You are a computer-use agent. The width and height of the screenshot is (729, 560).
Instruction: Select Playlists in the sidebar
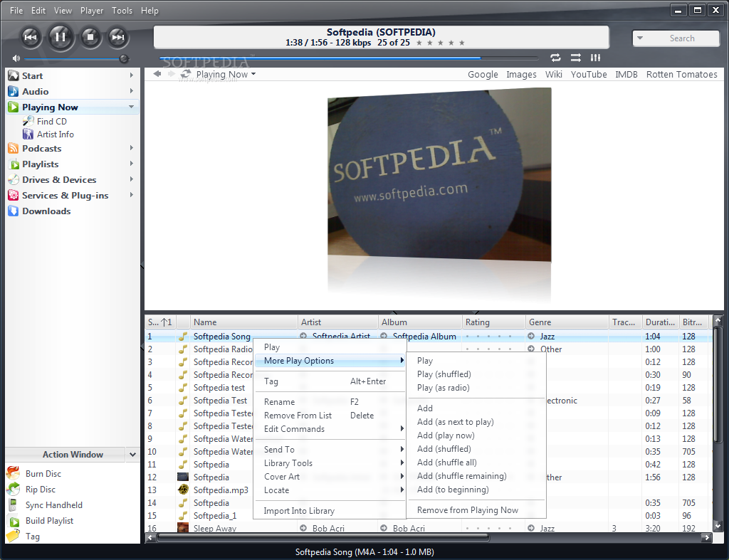tap(40, 164)
